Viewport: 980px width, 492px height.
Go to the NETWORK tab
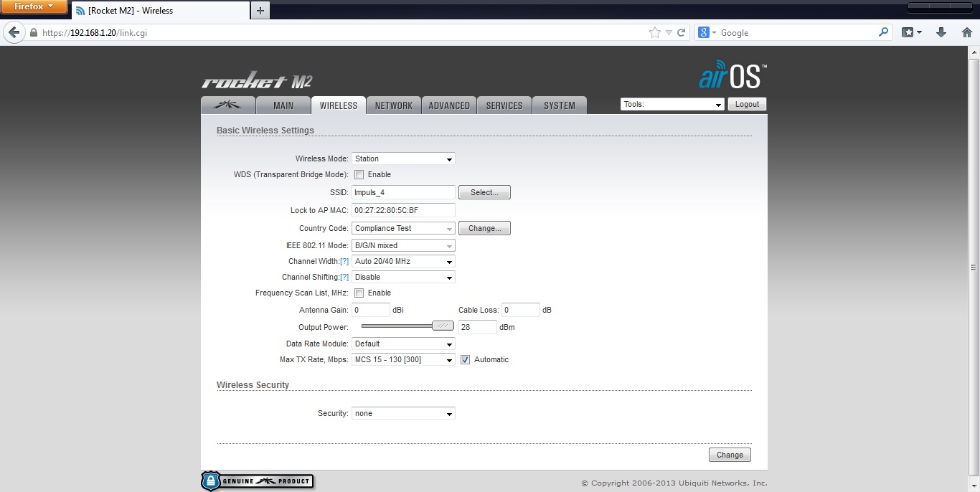(394, 105)
